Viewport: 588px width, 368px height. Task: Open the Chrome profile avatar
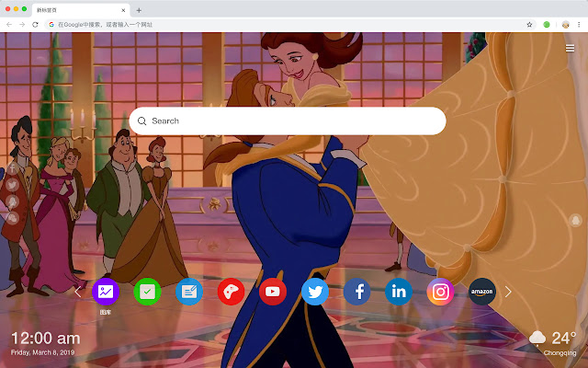pos(566,25)
